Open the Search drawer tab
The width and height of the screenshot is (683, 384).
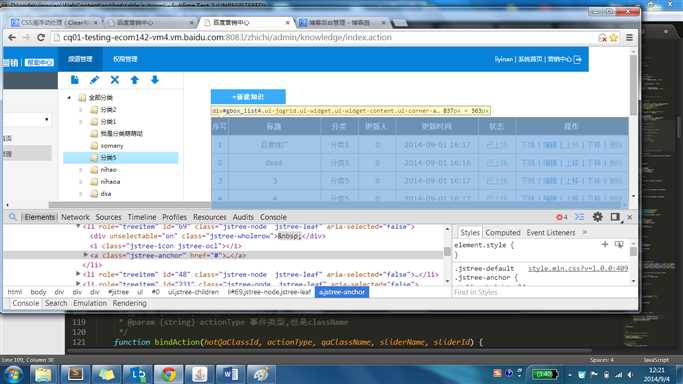tap(56, 303)
